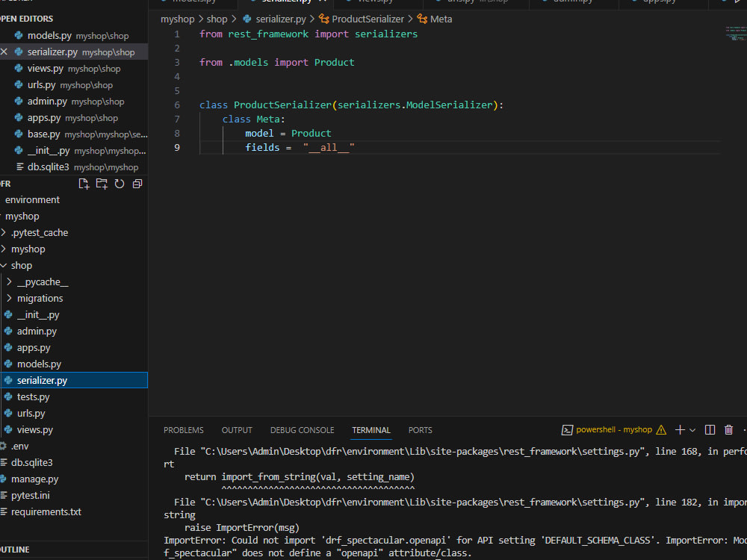The width and height of the screenshot is (747, 560).
Task: Collapse the shop folder
Action: coord(21,266)
